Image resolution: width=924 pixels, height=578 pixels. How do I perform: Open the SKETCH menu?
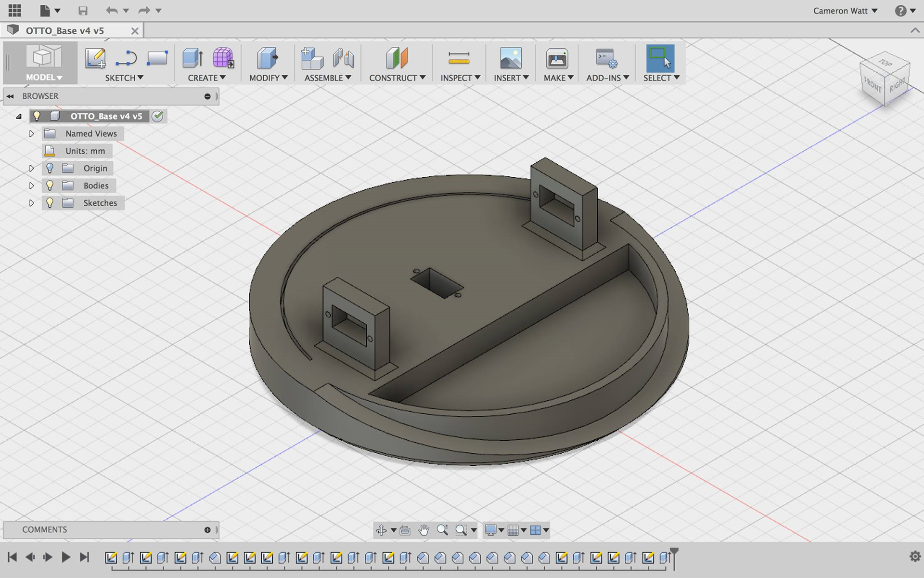coord(124,78)
